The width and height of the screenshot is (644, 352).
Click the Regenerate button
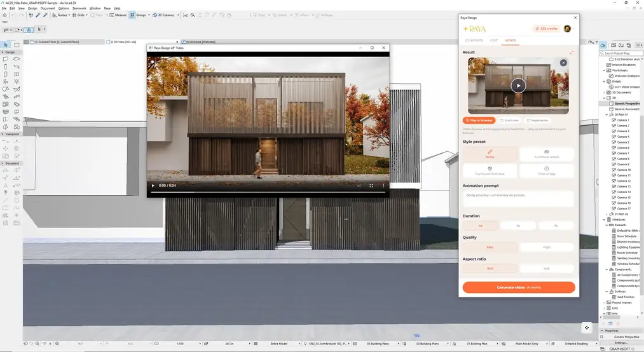[x=537, y=120]
